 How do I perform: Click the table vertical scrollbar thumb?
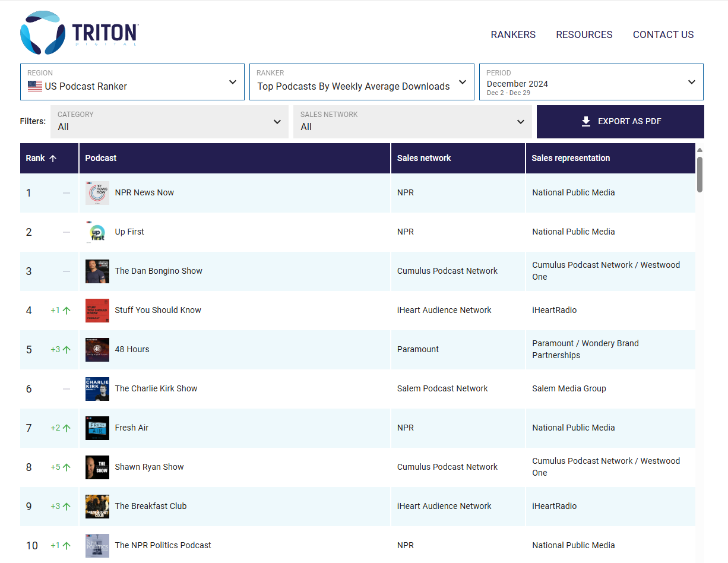pyautogui.click(x=699, y=174)
